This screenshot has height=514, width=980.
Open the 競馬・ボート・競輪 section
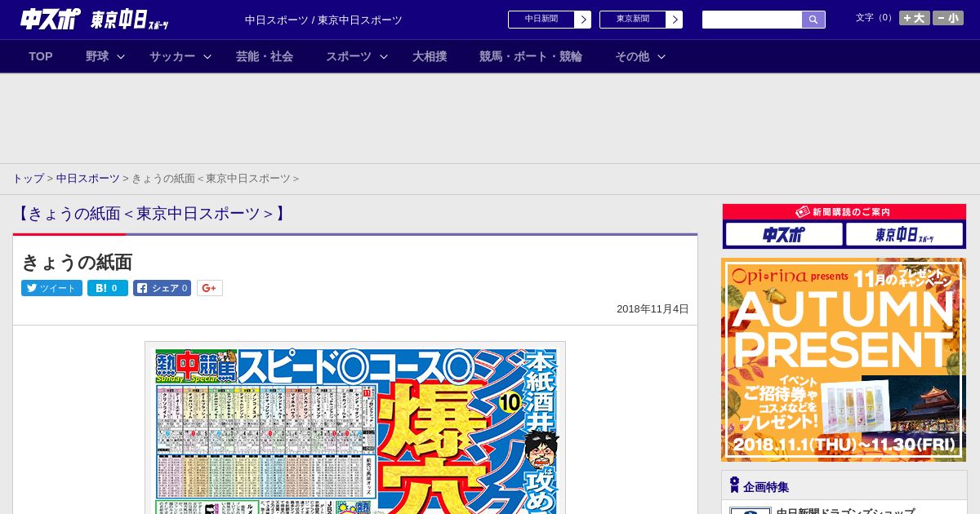[x=531, y=56]
